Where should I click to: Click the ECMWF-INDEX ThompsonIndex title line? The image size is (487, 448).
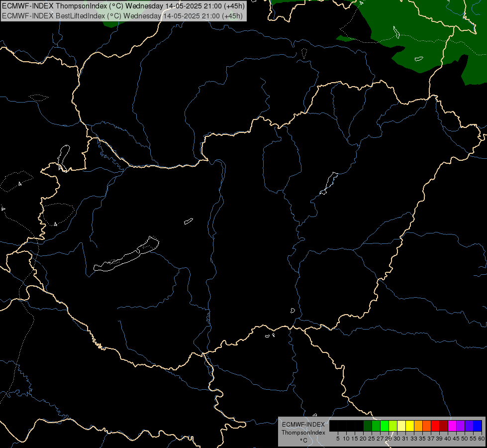[x=123, y=6]
